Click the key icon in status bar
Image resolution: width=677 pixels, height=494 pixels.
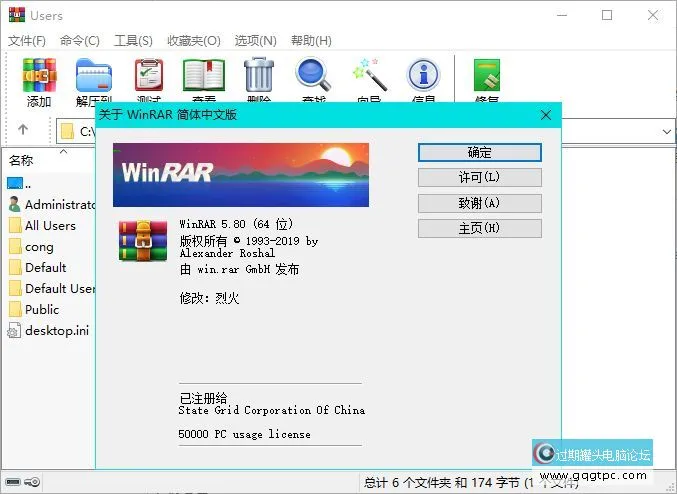32,482
